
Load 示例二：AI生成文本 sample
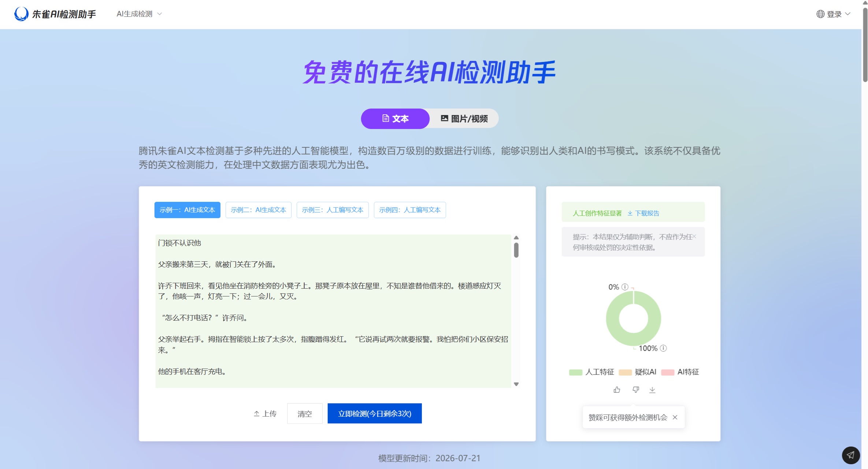pyautogui.click(x=258, y=210)
